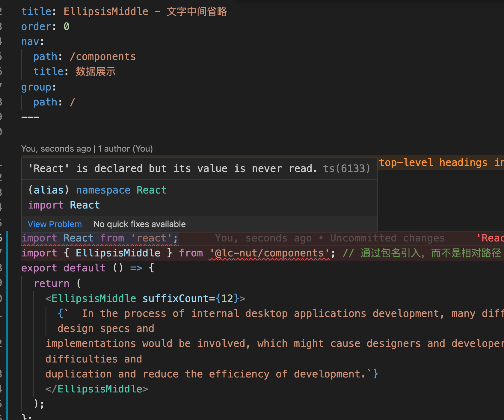Click the '@lc-nut/components' import path string
Image resolution: width=504 pixels, height=420 pixels.
[269, 253]
